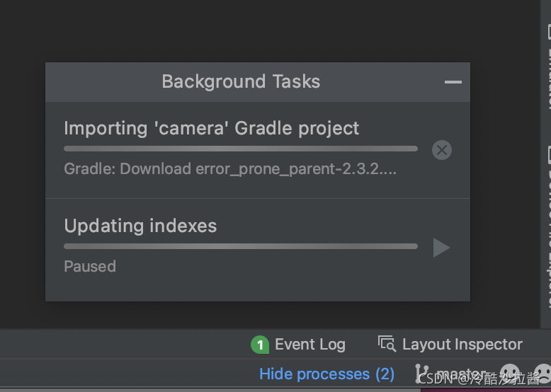
Task: Open the Emulator icon on right tool strip
Action: [547, 32]
